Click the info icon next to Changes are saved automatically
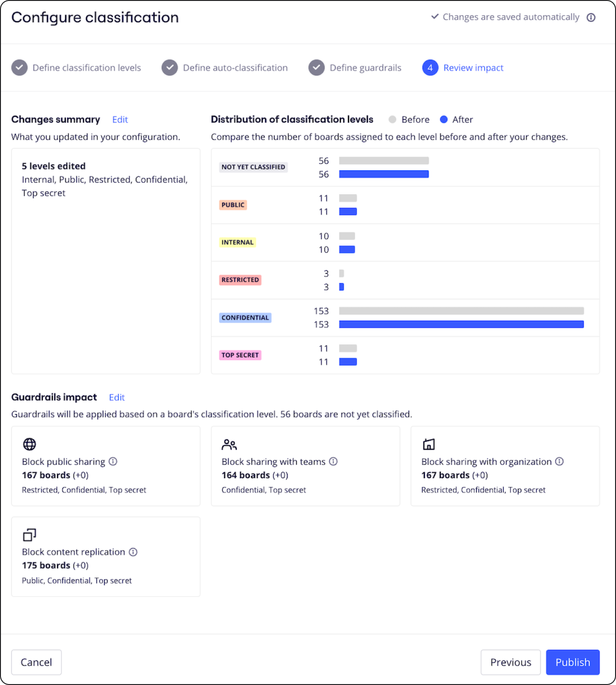The image size is (616, 685). pos(591,17)
